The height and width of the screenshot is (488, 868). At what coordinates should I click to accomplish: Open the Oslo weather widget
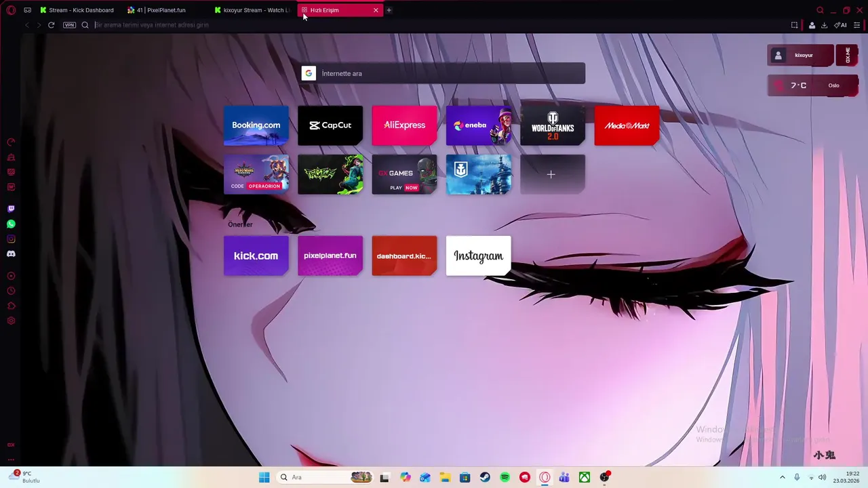pyautogui.click(x=812, y=85)
